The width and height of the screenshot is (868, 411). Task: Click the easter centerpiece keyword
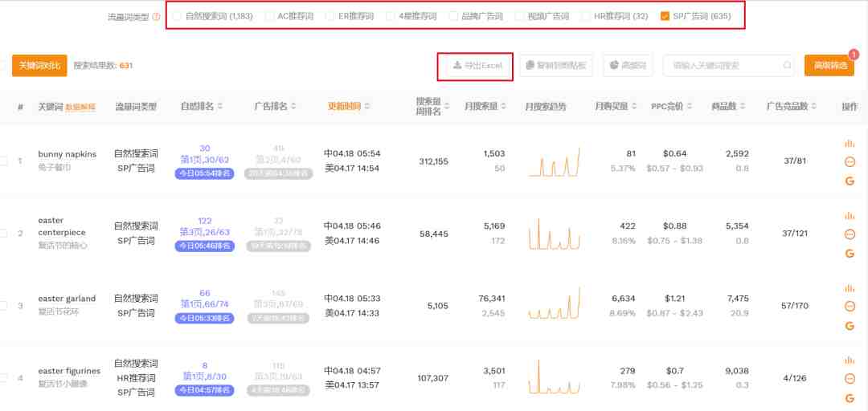(x=62, y=226)
